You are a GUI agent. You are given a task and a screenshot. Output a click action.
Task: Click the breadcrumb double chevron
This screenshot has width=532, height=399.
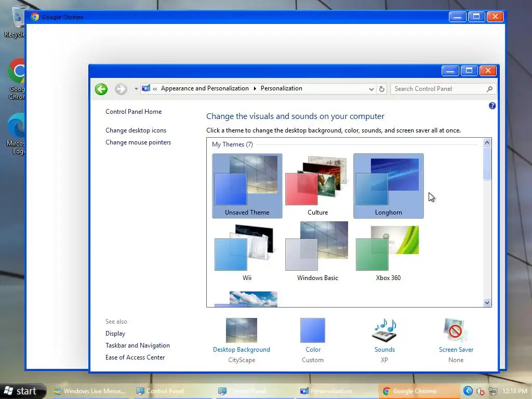coord(155,89)
